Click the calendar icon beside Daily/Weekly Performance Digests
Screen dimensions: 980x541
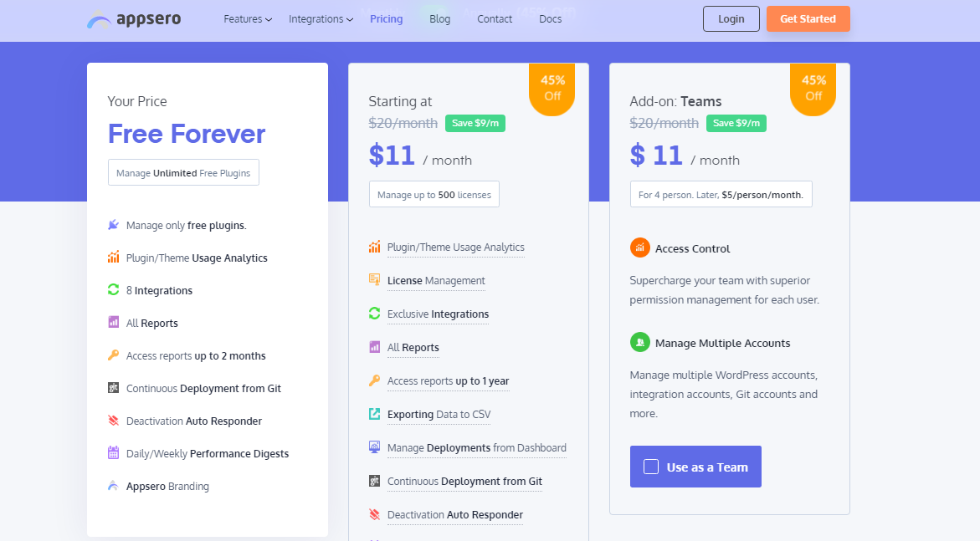tap(113, 453)
